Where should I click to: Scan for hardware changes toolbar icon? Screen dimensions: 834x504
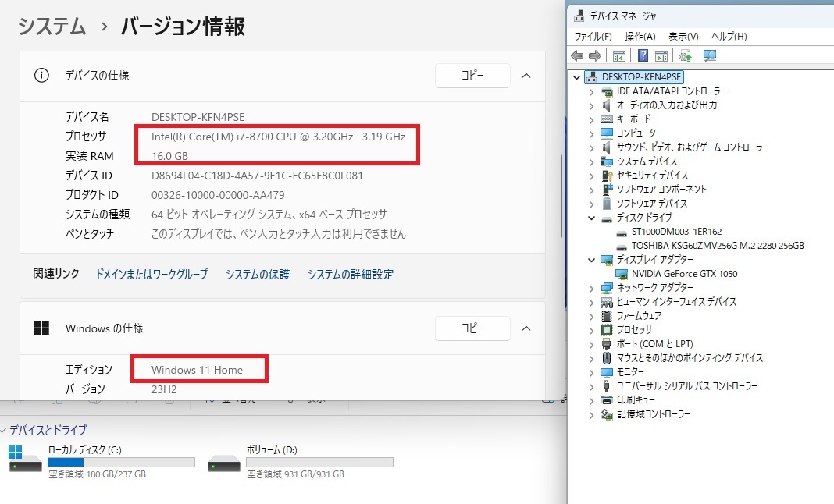point(710,56)
